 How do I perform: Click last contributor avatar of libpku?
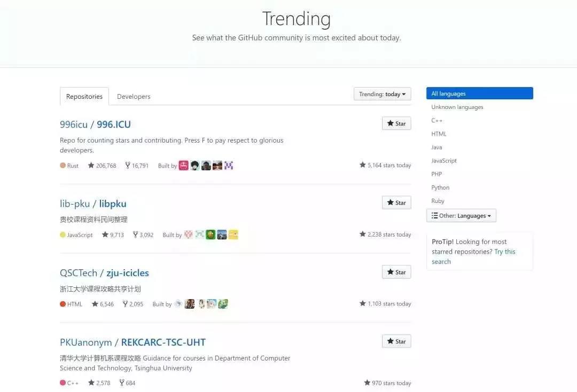click(x=233, y=235)
